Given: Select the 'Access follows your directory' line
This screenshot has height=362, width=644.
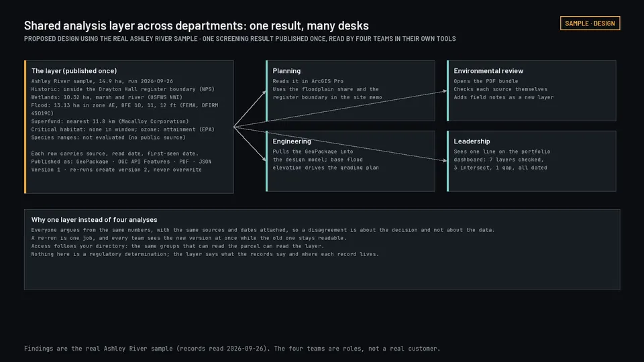Looking at the screenshot, I should coord(177,246).
